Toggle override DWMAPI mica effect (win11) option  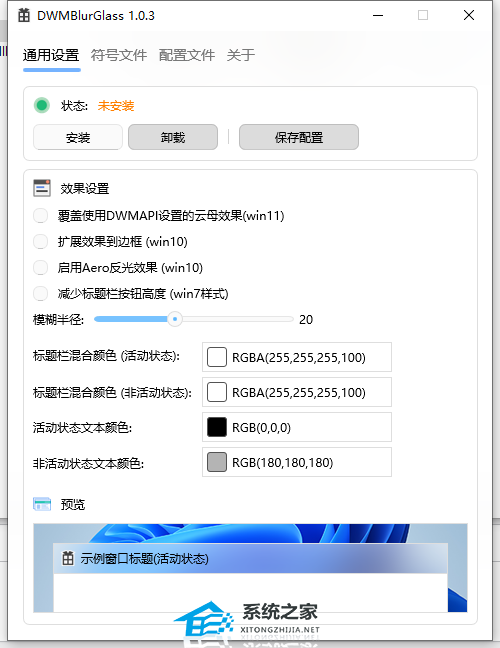40,215
